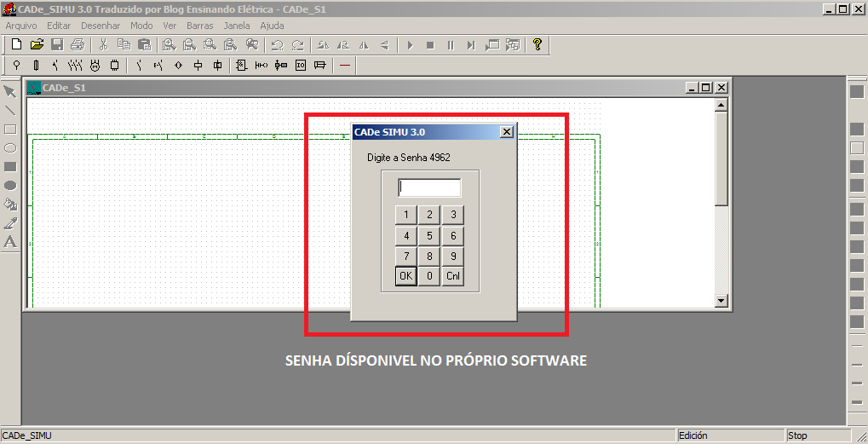Click keypad digit 5
This screenshot has width=868, height=444.
pos(429,236)
